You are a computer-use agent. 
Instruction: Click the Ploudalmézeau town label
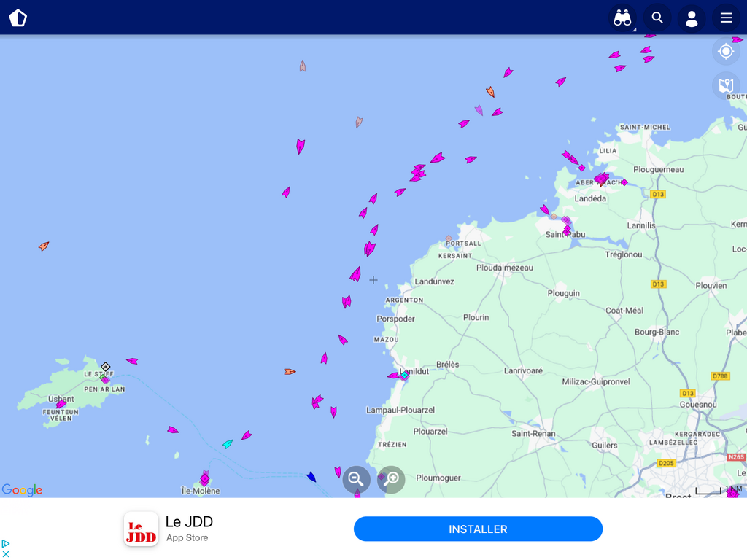click(505, 268)
